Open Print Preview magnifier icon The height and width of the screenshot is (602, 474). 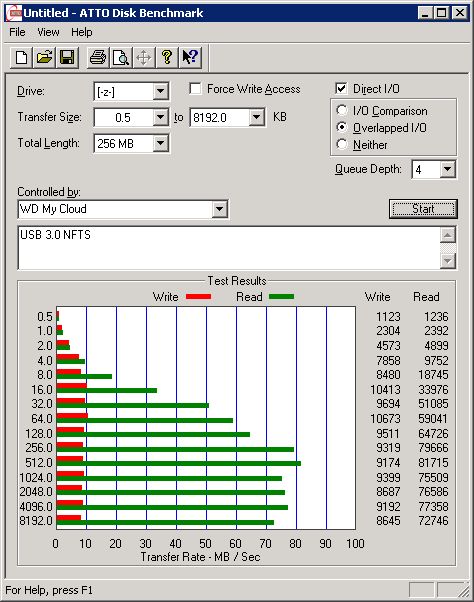[x=121, y=58]
